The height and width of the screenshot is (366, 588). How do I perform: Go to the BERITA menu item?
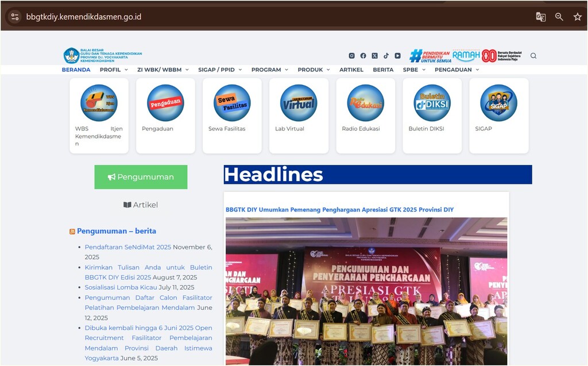coord(383,70)
